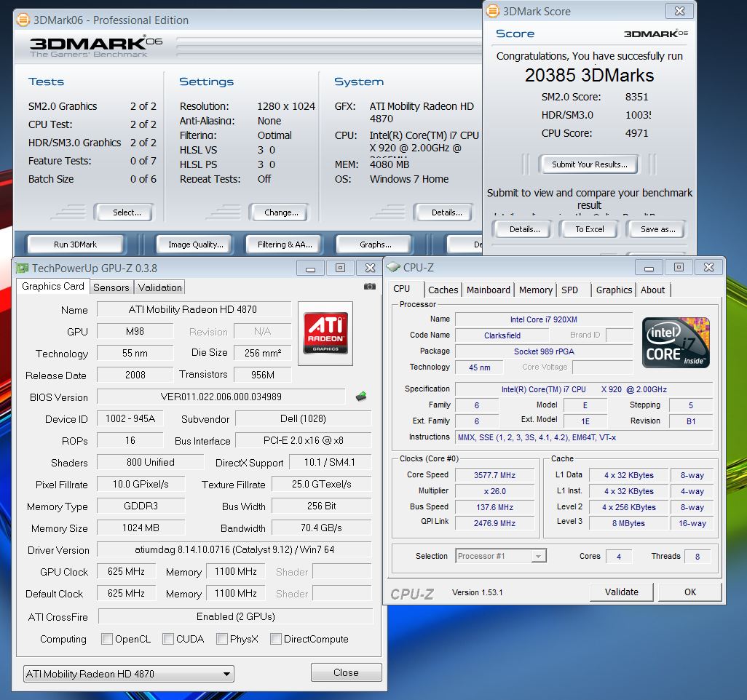Image resolution: width=747 pixels, height=700 pixels.
Task: Enable the OpenCL checkbox
Action: pyautogui.click(x=107, y=639)
